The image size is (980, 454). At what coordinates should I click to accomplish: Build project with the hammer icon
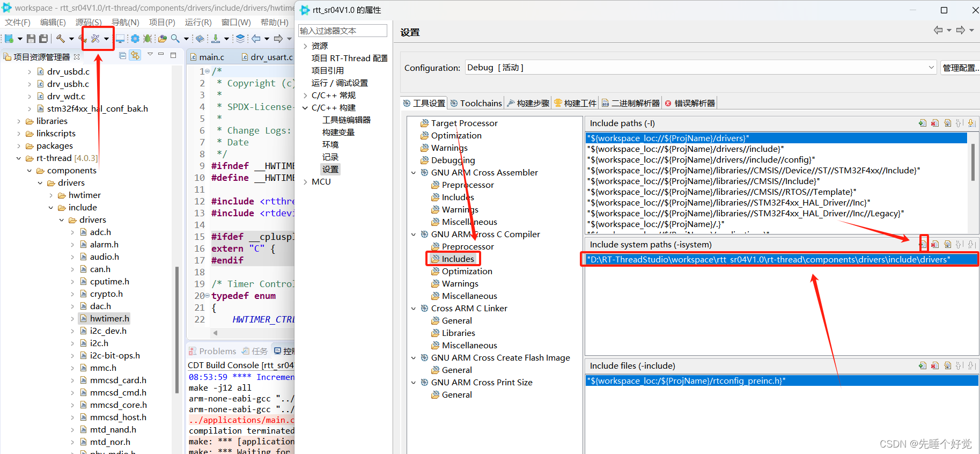point(61,39)
